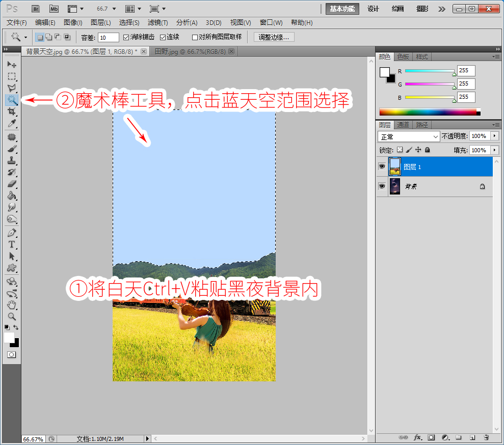Click the 基本功能 workspace button
Viewport: 504px width, 445px height.
(x=342, y=9)
